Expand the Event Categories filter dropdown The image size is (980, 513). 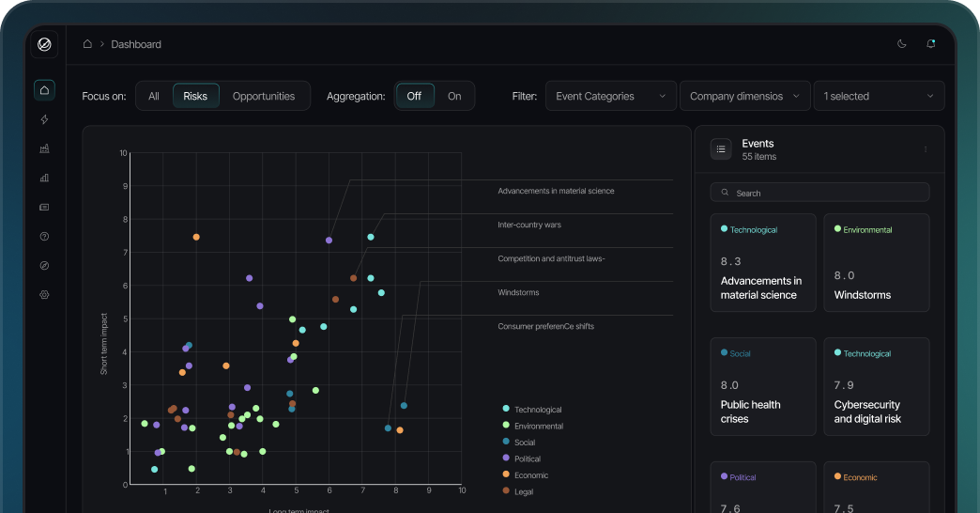[610, 96]
